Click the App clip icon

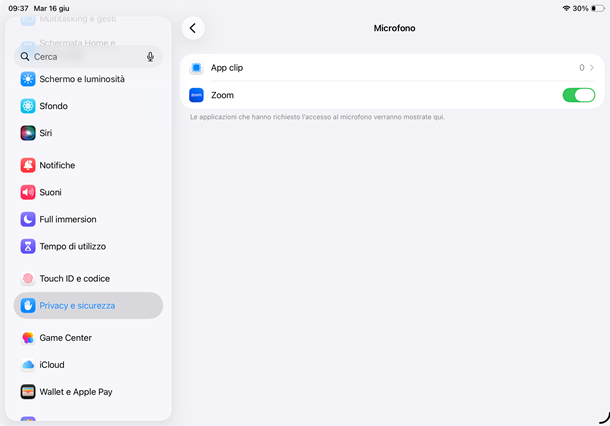pos(196,68)
